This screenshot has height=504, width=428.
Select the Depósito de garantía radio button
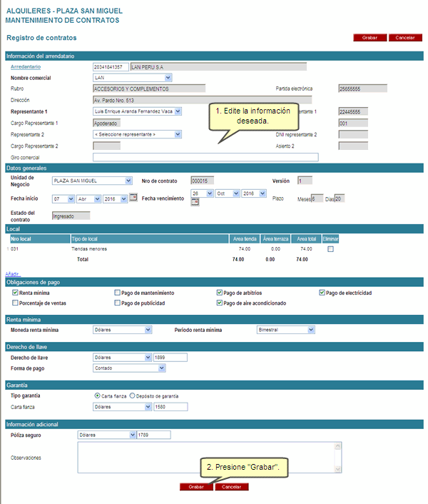coord(132,395)
